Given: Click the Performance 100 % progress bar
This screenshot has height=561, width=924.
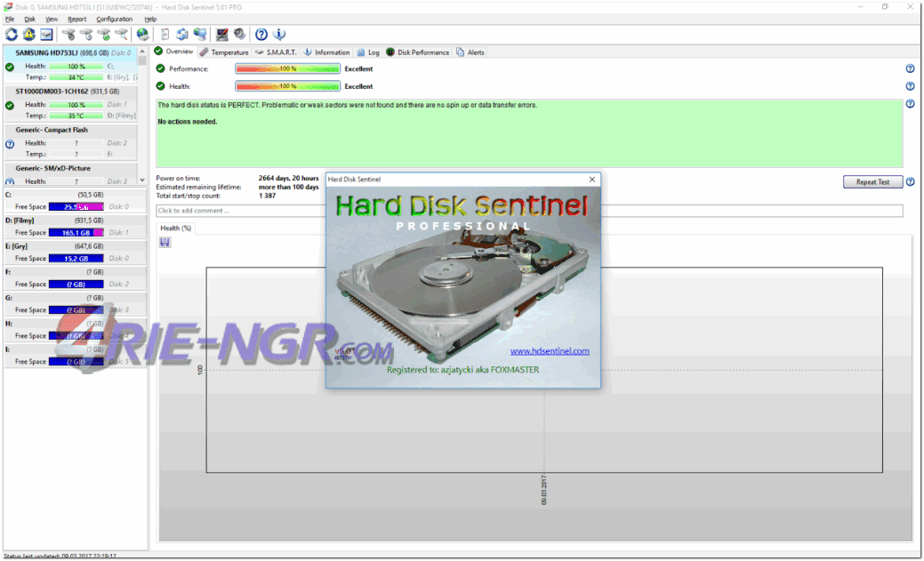Looking at the screenshot, I should (287, 69).
